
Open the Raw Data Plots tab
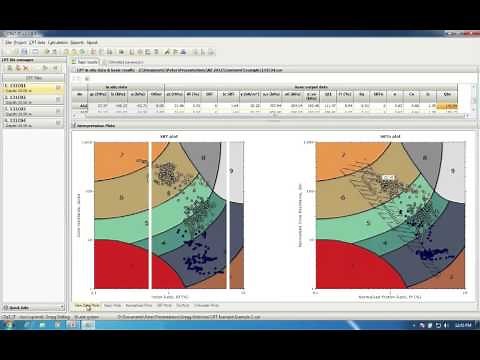87,305
